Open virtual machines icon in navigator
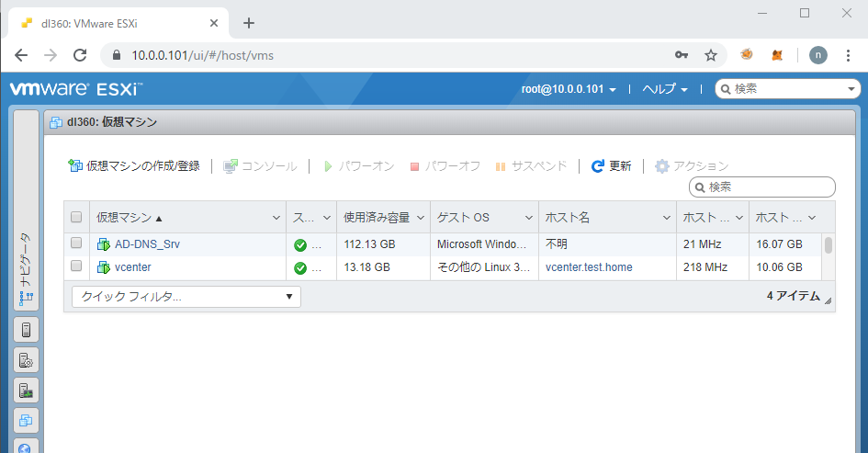Screen dimensions: 868x453 [x=26, y=420]
